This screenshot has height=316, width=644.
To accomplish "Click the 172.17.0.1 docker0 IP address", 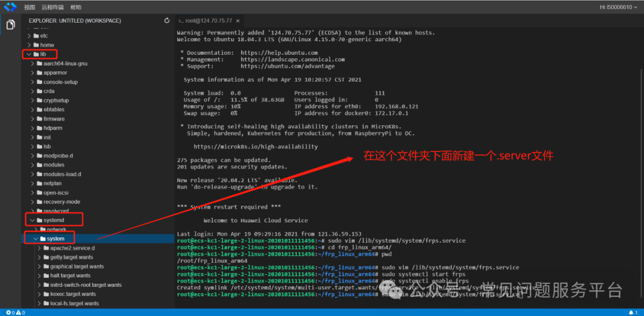I will pos(392,113).
